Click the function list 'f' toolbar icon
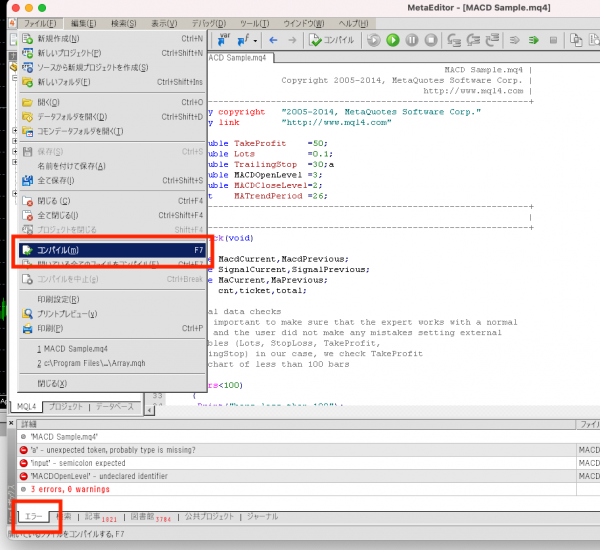The image size is (600, 550). [x=243, y=40]
